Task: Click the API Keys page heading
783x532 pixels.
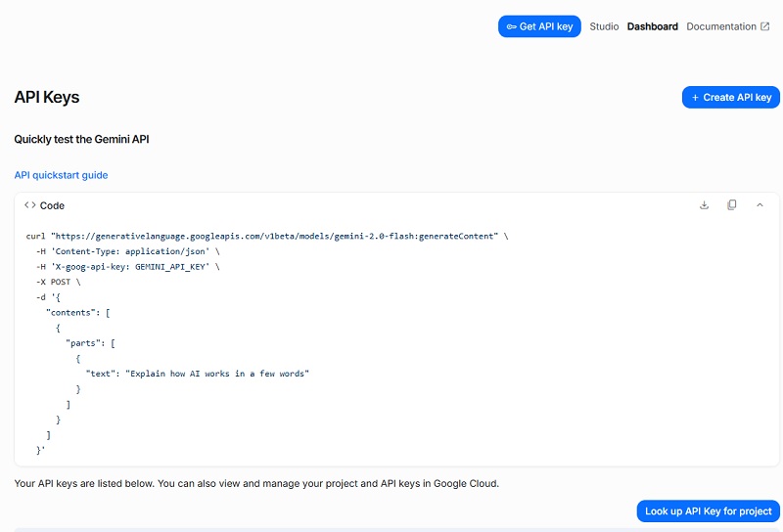Action: click(47, 98)
